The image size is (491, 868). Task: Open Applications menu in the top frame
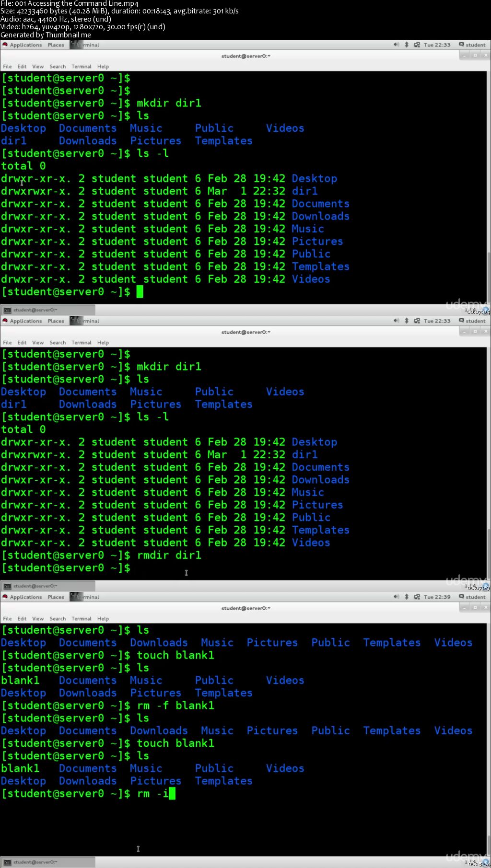point(26,45)
